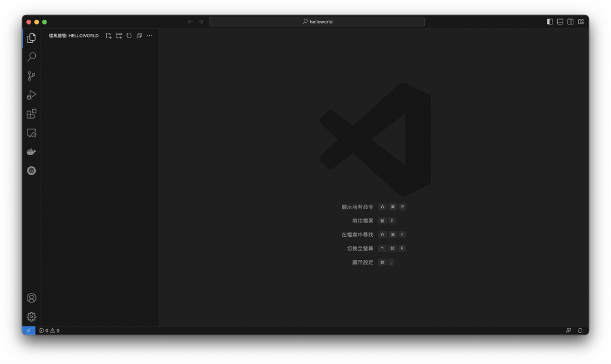Collapse all folders in explorer
This screenshot has width=611, height=364.
(139, 35)
